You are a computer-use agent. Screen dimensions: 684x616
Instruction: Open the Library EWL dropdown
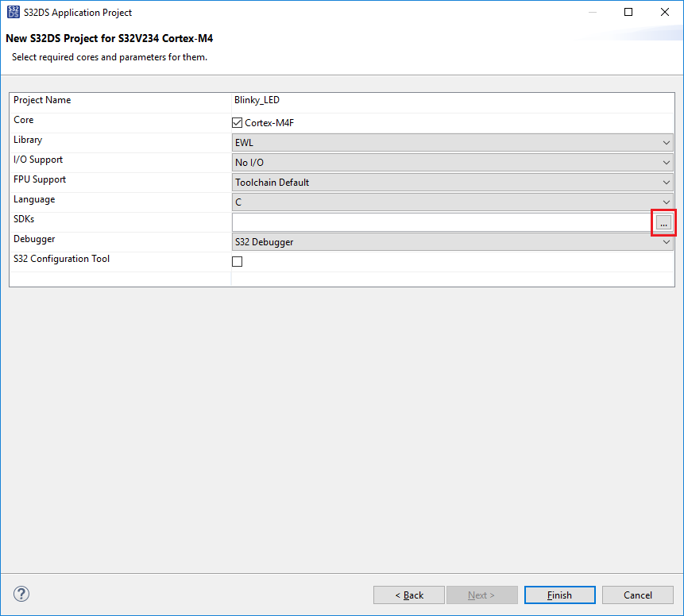point(452,143)
